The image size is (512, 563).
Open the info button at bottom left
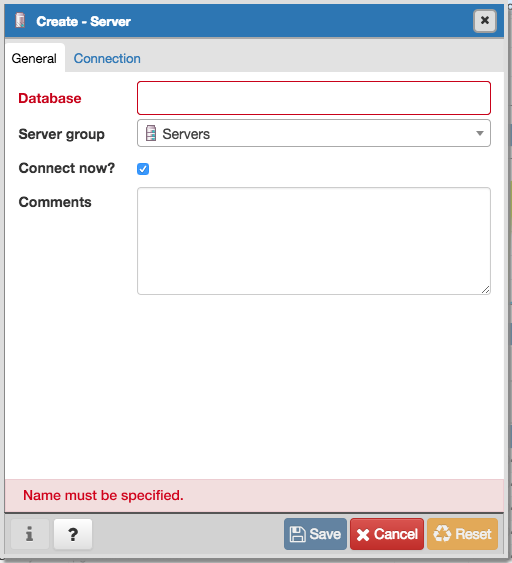tap(30, 534)
